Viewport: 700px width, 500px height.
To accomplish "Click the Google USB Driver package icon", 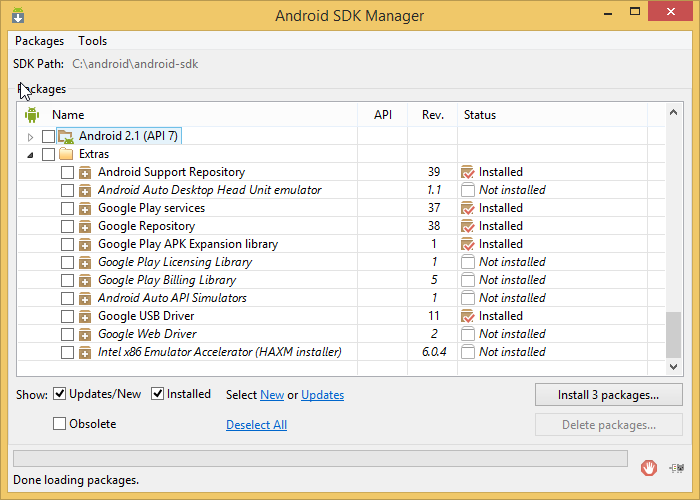I will (85, 316).
